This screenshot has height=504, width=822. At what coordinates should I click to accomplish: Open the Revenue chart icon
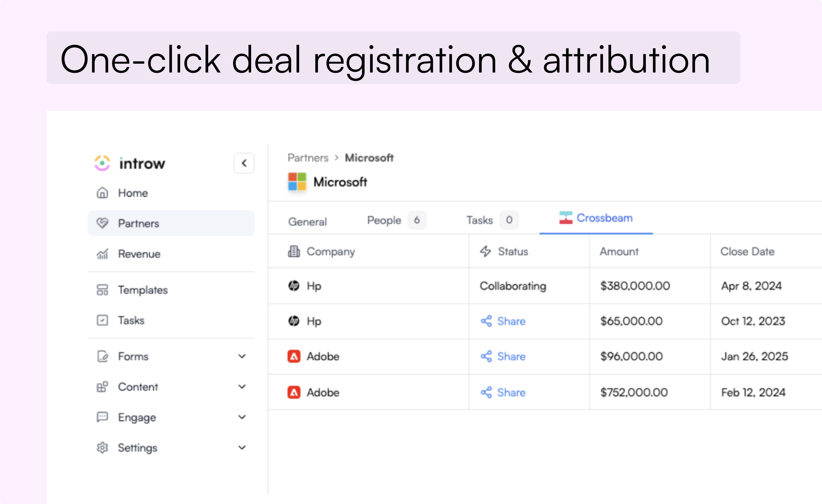[102, 254]
